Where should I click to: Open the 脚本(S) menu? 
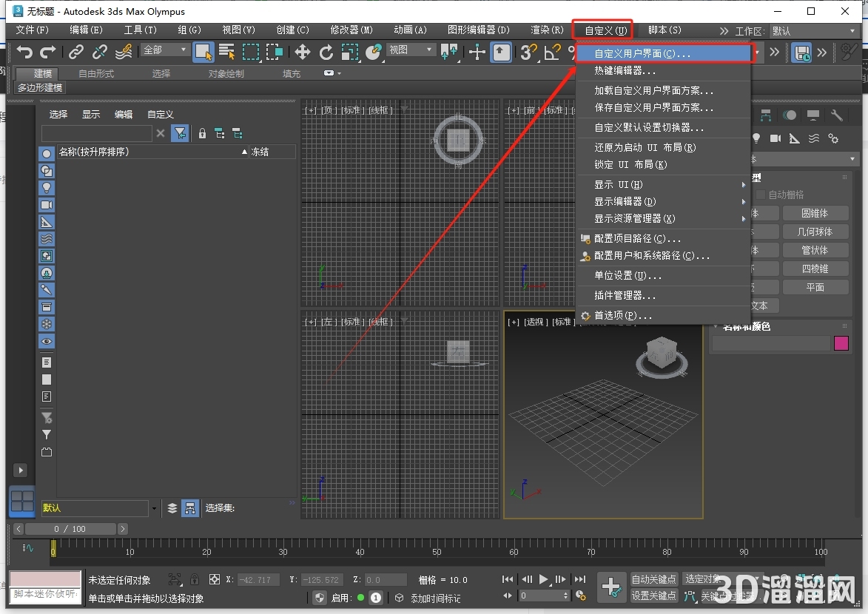point(665,30)
